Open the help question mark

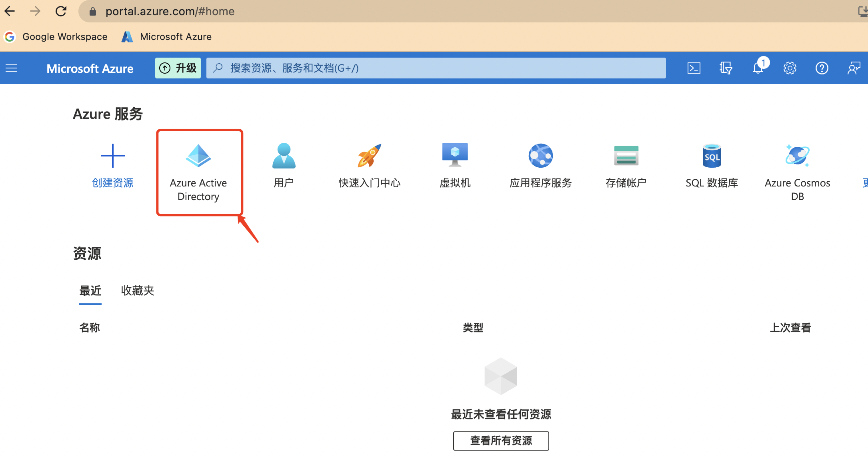click(x=822, y=68)
